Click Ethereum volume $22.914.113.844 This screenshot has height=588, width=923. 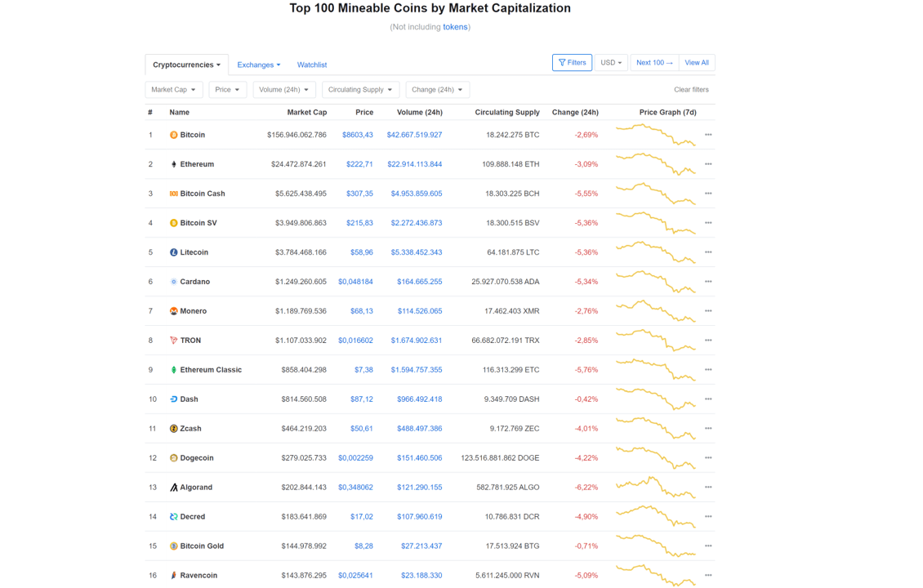(x=414, y=164)
